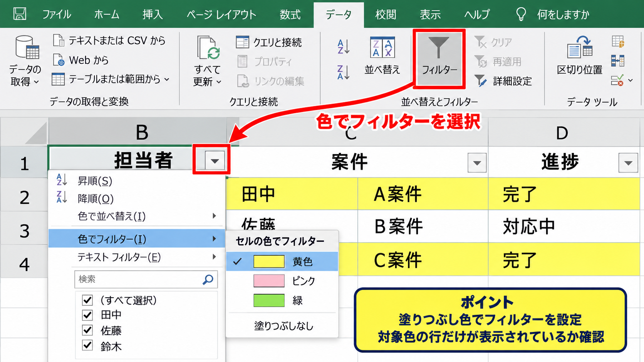
Task: Uncheck the 鈴木 checkbox
Action: pyautogui.click(x=87, y=345)
